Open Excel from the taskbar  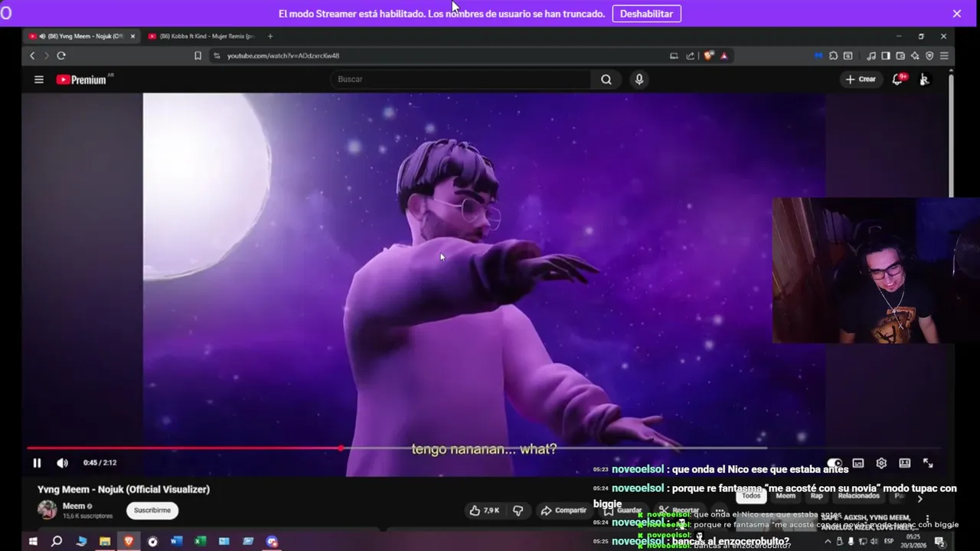200,542
